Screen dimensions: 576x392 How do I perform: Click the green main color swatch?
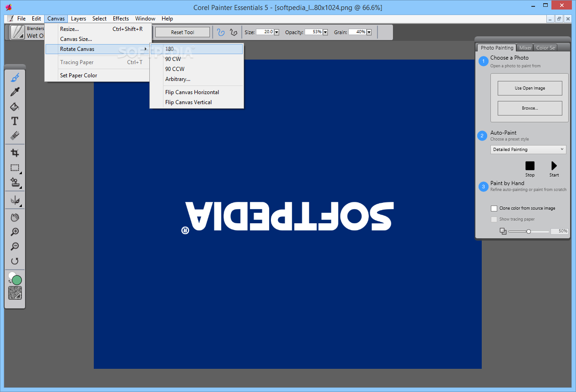coord(17,280)
